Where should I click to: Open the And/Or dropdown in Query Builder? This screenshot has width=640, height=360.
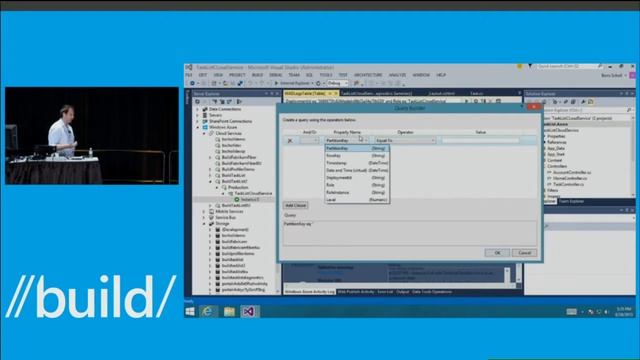(x=309, y=140)
